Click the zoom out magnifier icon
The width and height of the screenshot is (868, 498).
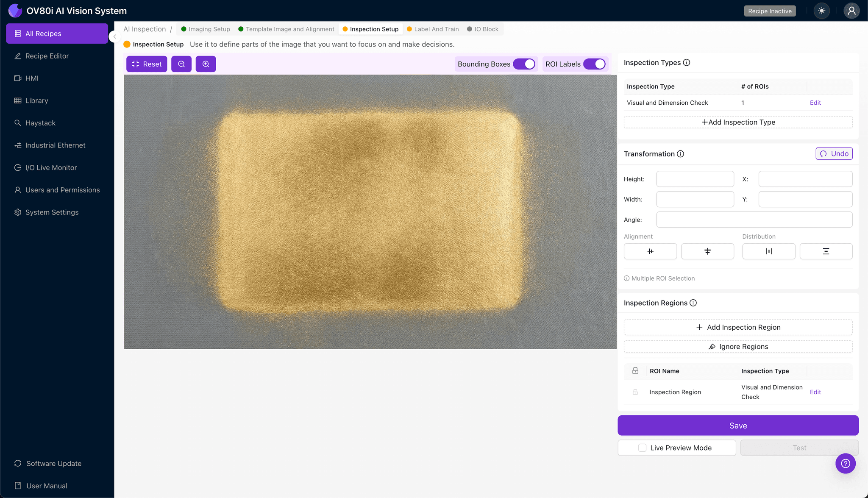point(181,64)
